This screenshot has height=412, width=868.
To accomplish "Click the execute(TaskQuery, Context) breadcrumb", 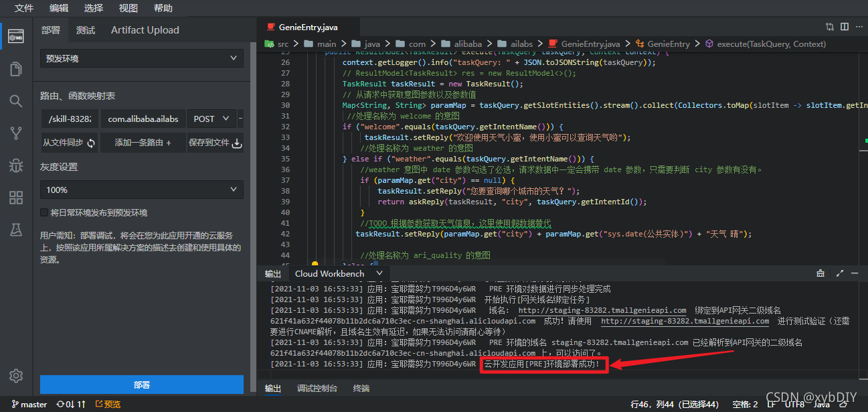I will (x=765, y=44).
